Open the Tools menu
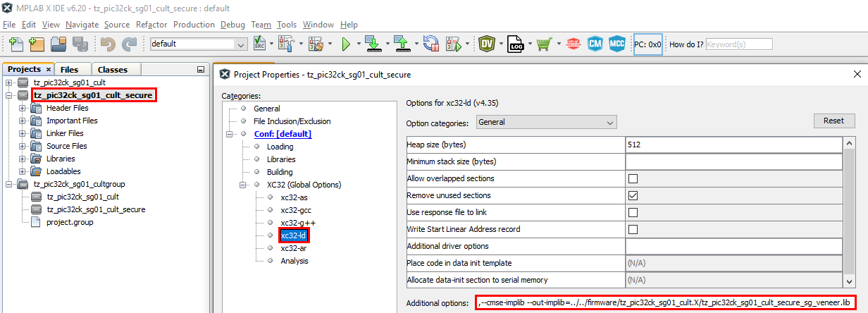Image resolution: width=868 pixels, height=313 pixels. 287,24
